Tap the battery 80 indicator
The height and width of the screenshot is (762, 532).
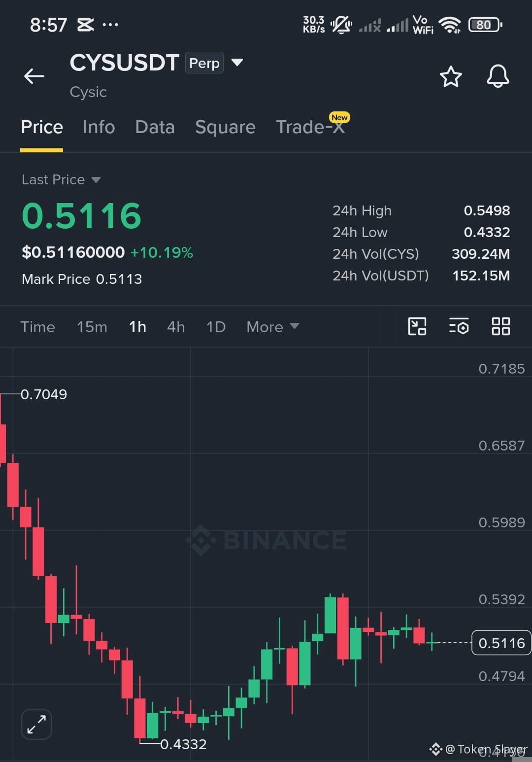485,25
